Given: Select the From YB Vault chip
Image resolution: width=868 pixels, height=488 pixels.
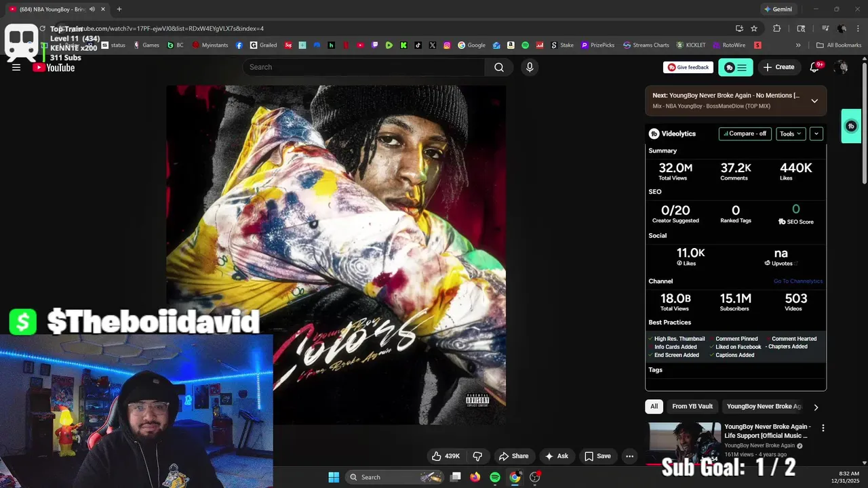Looking at the screenshot, I should (x=692, y=406).
